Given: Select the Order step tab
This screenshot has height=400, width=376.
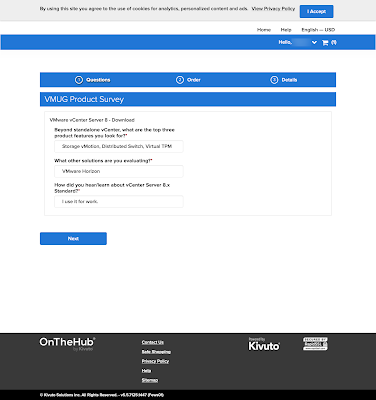Looking at the screenshot, I should click(188, 80).
